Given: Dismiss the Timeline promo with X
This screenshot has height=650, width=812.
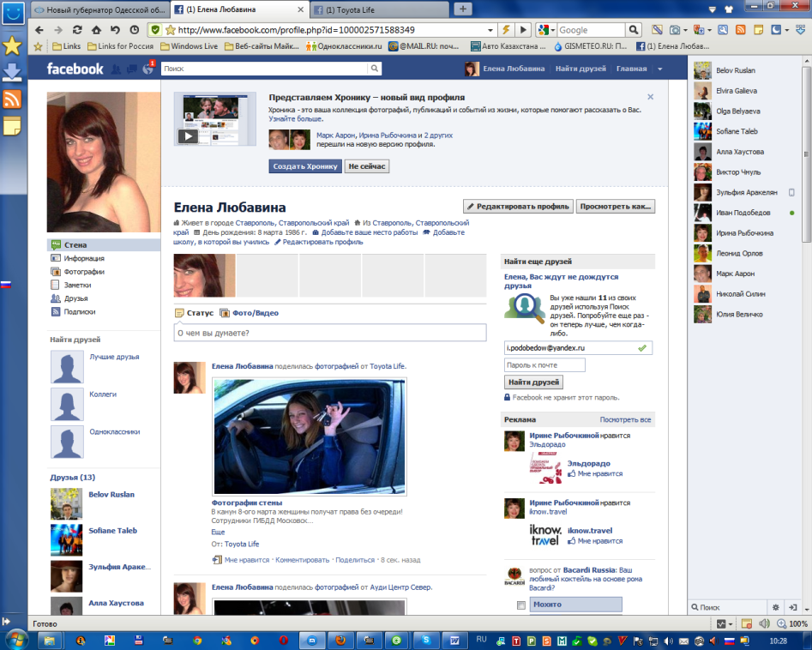Looking at the screenshot, I should tap(651, 97).
